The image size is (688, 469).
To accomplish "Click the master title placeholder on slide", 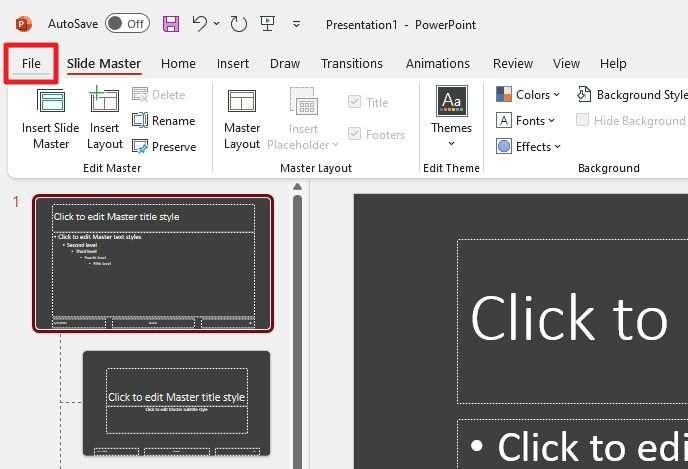I will pyautogui.click(x=572, y=322).
